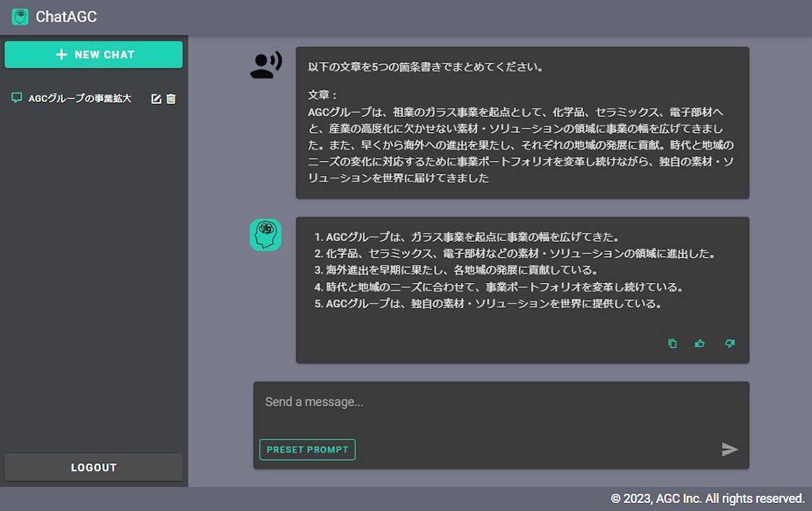Click the chat bubble icon beside AGCグループの事業拡大
The width and height of the screenshot is (812, 511).
point(17,98)
